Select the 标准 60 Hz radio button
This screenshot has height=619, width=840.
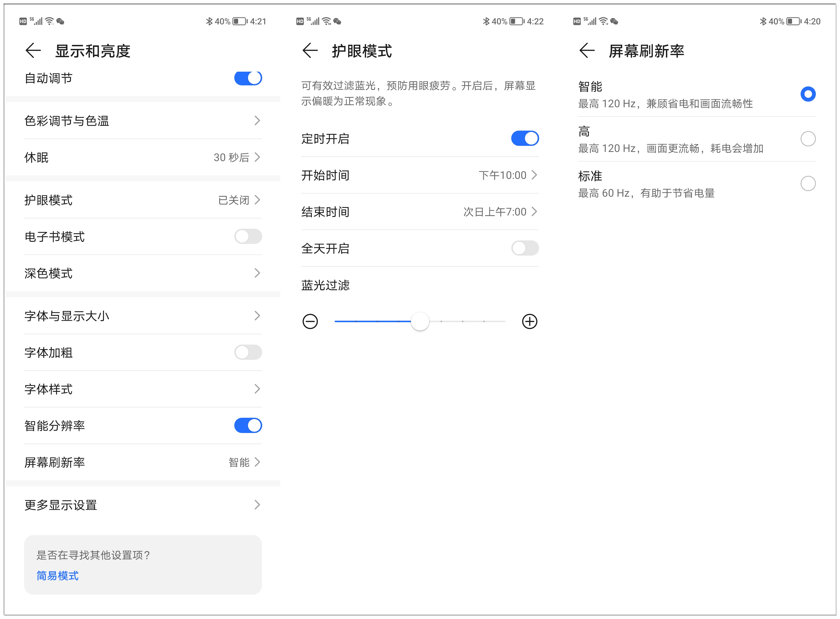(808, 184)
